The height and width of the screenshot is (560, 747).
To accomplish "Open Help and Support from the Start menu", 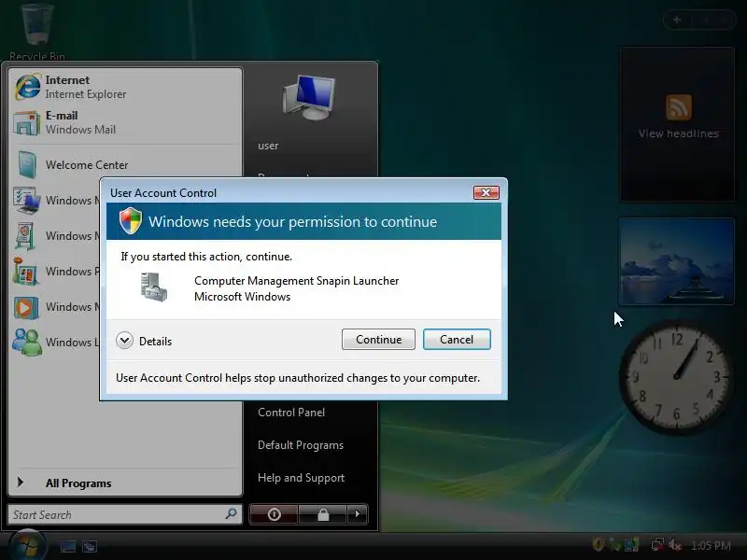I will 301,478.
